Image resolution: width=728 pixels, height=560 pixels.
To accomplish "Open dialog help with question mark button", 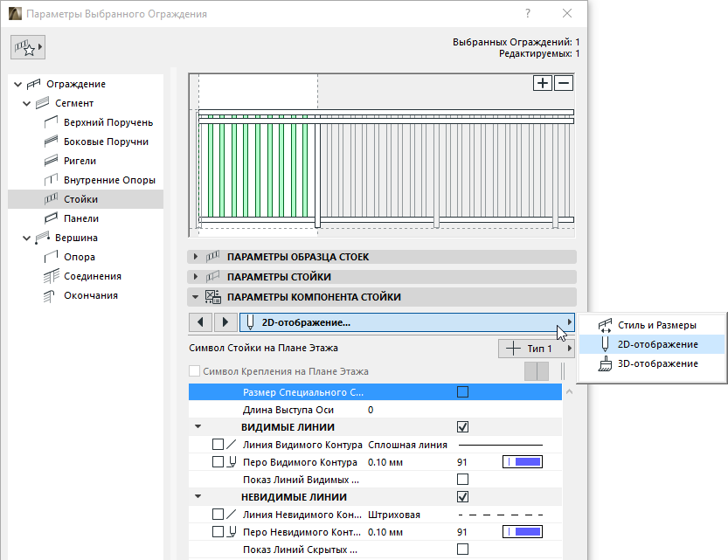I will click(x=525, y=14).
